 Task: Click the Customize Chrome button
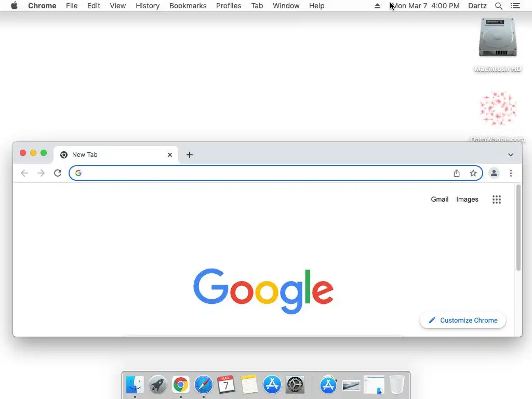coord(463,320)
